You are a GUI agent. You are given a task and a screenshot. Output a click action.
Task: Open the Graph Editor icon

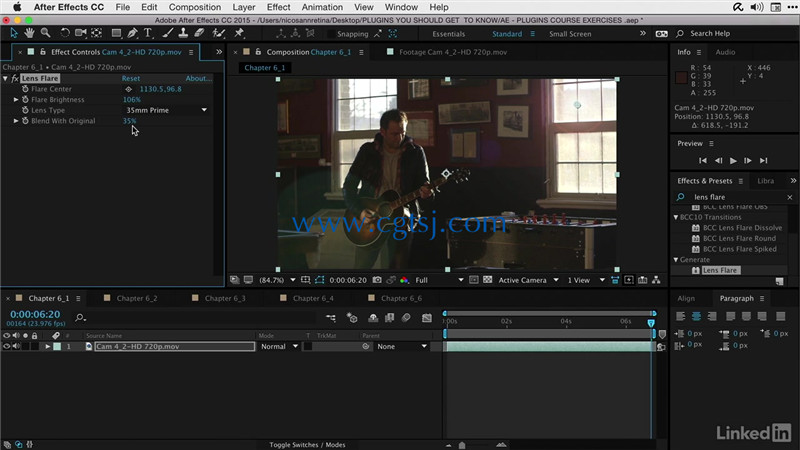(427, 318)
